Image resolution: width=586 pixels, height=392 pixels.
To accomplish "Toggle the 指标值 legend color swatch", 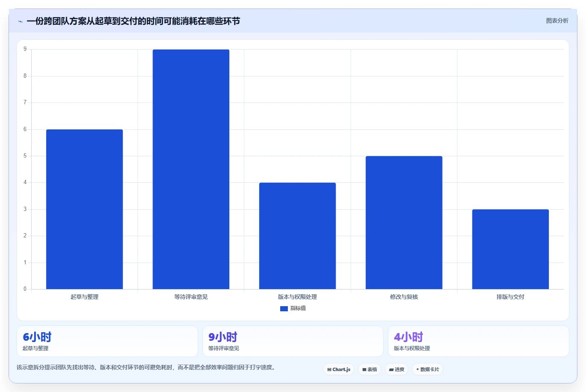I will point(284,308).
